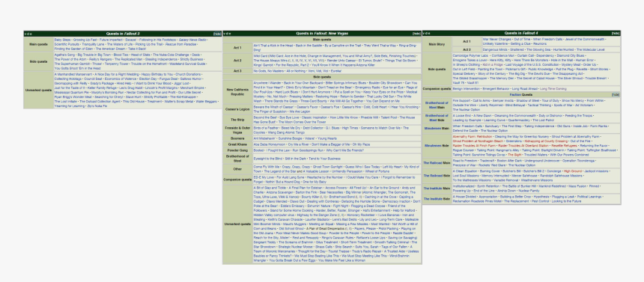This screenshot has height=282, width=644.
Task: Open the Agatha's Song side quest
Action: [64, 55]
